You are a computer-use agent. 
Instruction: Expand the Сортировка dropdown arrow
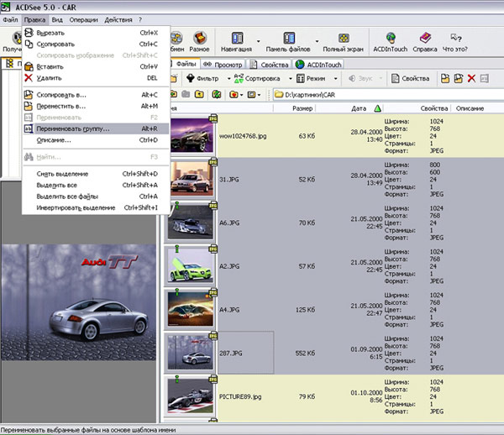[x=291, y=78]
